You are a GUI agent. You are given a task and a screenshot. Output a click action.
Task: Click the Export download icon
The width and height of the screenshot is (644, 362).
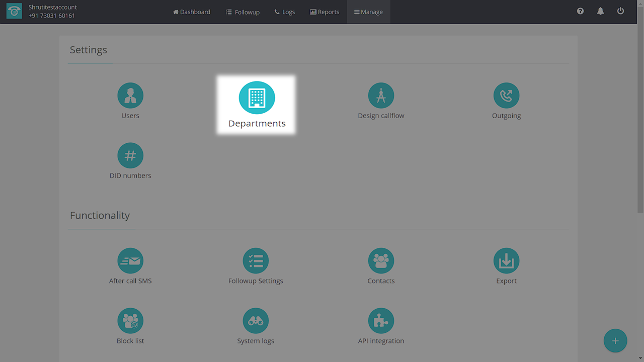[x=506, y=261]
